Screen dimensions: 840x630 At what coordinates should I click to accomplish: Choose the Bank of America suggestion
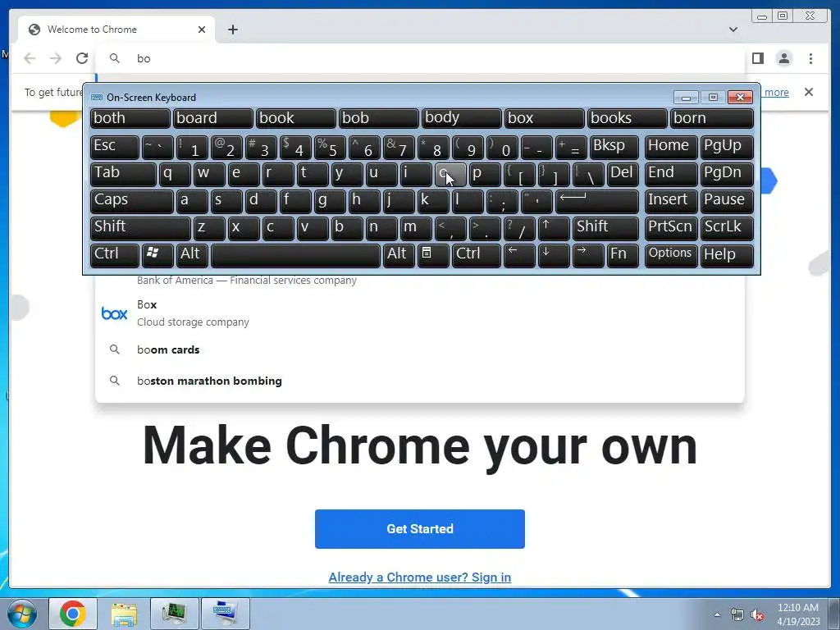[x=420, y=281]
